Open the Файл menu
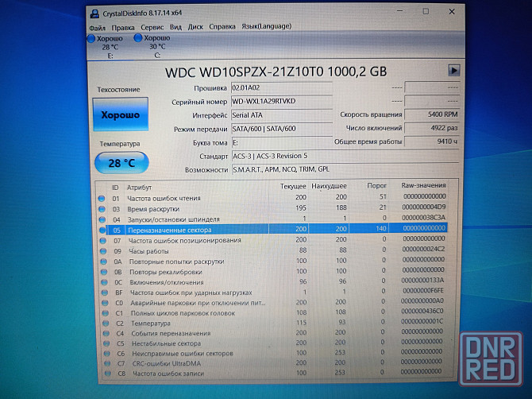The width and height of the screenshot is (532, 399). coord(98,28)
